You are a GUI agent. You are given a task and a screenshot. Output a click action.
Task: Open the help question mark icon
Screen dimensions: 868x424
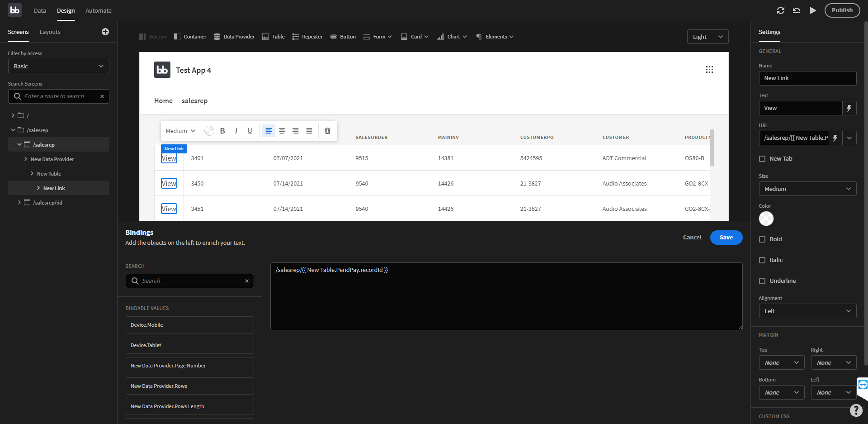(856, 410)
